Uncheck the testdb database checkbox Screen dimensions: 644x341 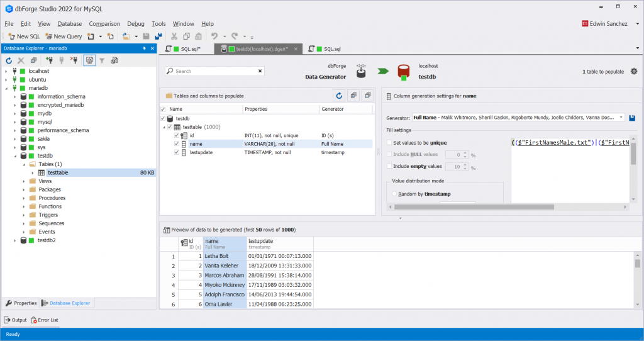pyautogui.click(x=163, y=118)
